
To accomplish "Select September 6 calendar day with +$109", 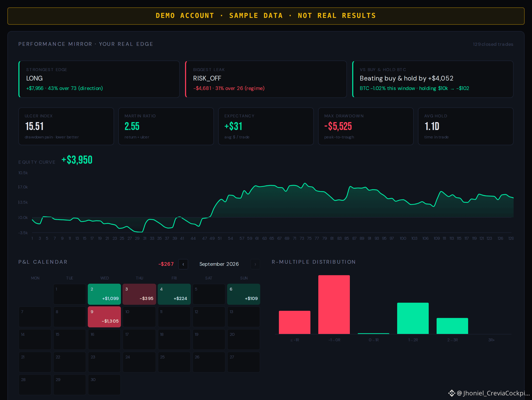I will tap(244, 294).
